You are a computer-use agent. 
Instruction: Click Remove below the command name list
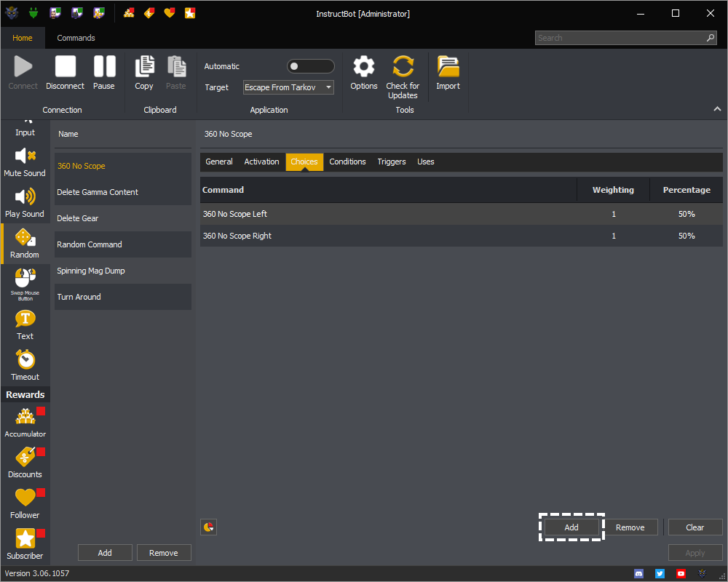pos(163,553)
